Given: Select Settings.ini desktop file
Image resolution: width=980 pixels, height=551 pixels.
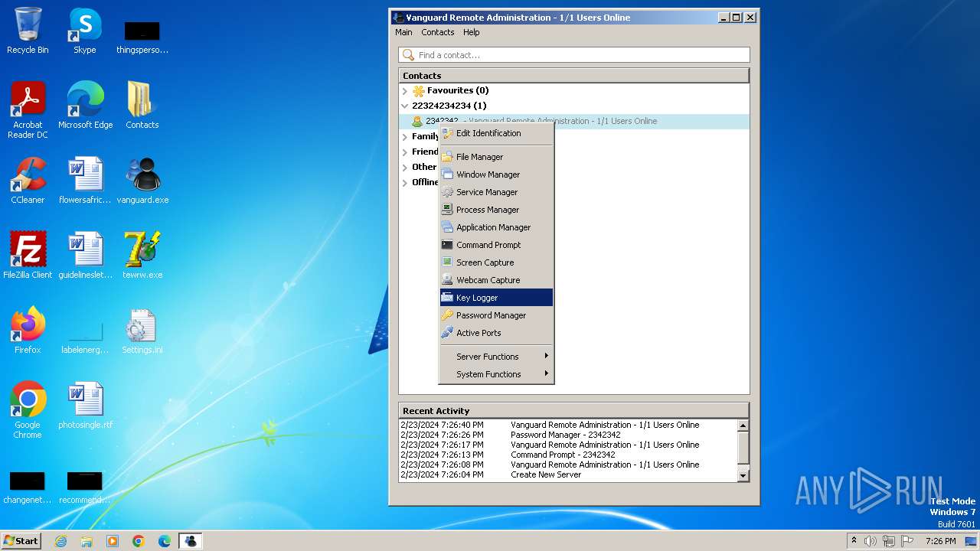Looking at the screenshot, I should click(x=142, y=331).
